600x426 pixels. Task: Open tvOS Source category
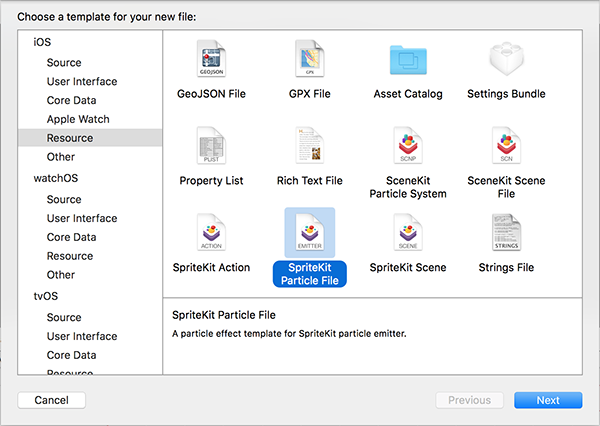click(64, 317)
